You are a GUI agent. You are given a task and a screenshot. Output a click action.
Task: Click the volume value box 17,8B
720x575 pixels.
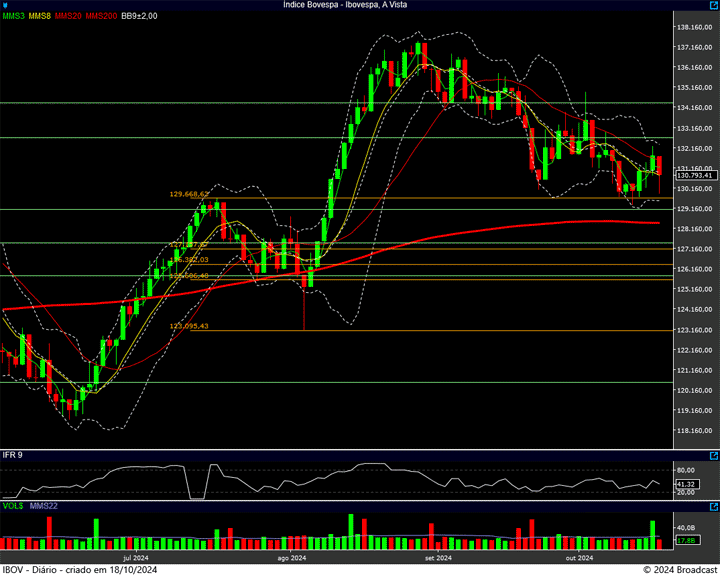[685, 541]
